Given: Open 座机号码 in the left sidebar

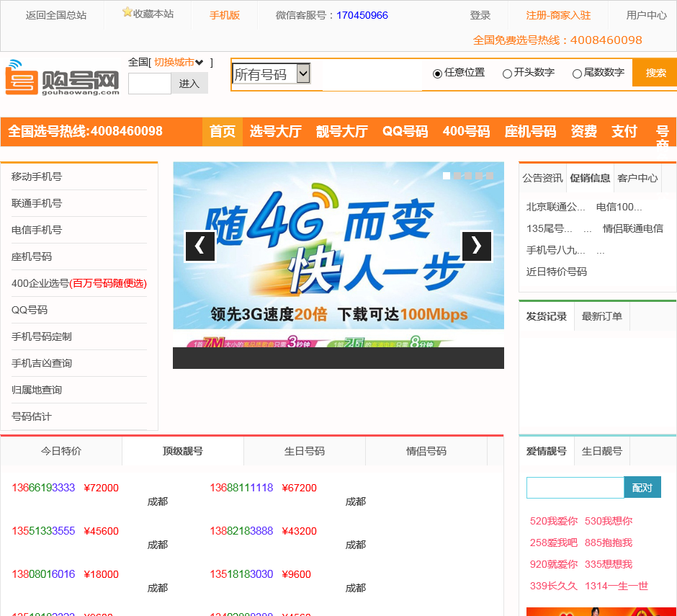Looking at the screenshot, I should 32,256.
